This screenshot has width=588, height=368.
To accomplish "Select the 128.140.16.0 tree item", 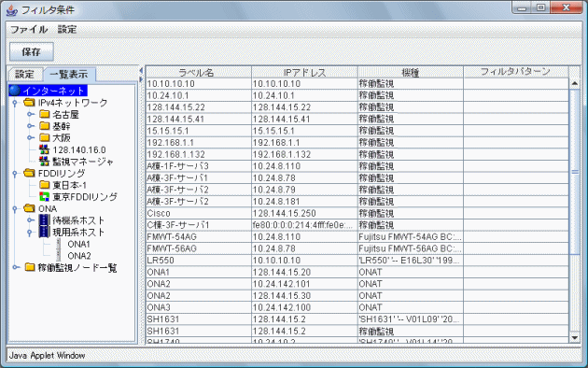I will pyautogui.click(x=79, y=149).
